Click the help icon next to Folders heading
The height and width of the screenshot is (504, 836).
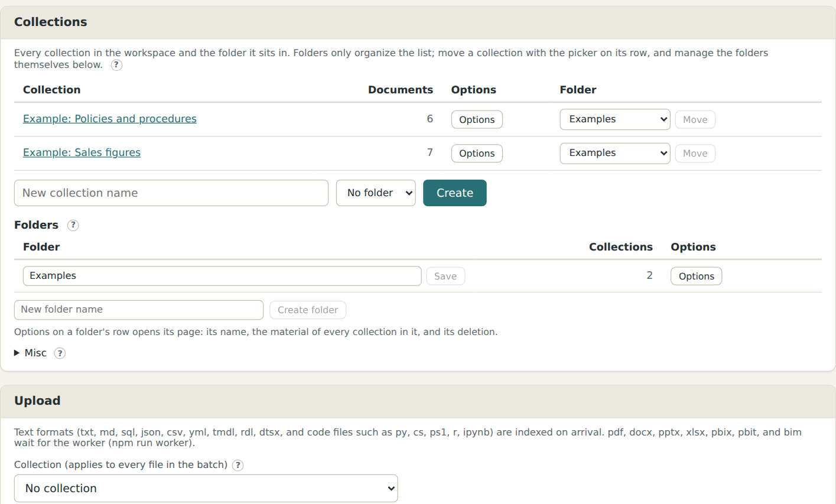pyautogui.click(x=73, y=225)
